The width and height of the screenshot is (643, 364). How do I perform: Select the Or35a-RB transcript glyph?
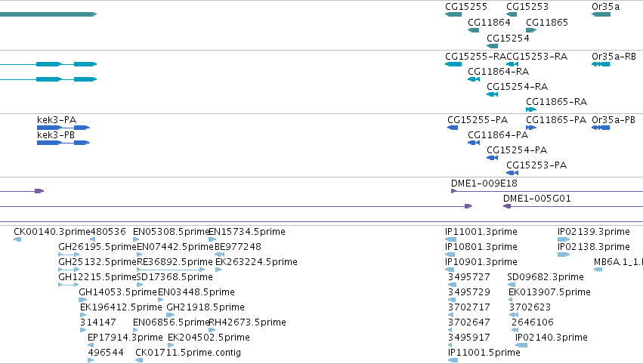coord(601,64)
